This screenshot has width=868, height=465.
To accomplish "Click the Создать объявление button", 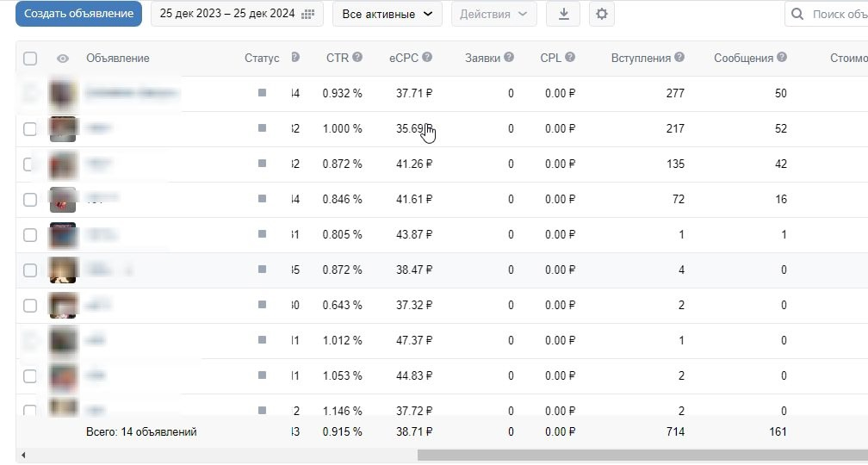I will click(x=78, y=14).
